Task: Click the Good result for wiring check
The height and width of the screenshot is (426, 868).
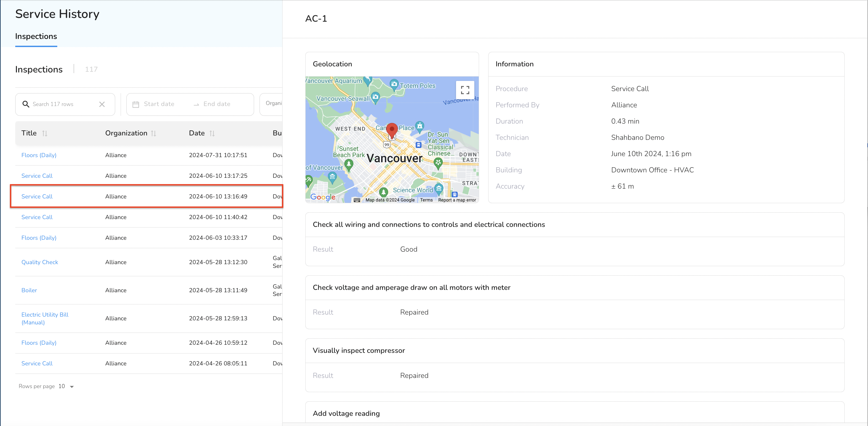Action: (409, 249)
